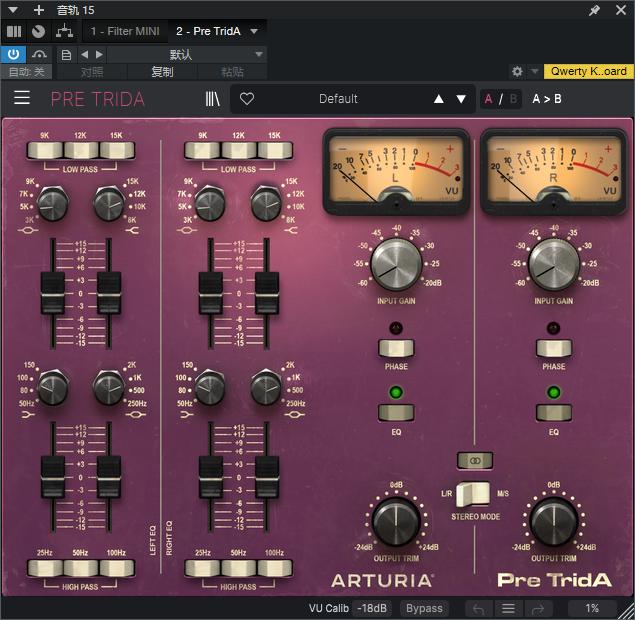This screenshot has width=635, height=620.
Task: Select the 2 - Pre TridA tab
Action: [x=208, y=31]
